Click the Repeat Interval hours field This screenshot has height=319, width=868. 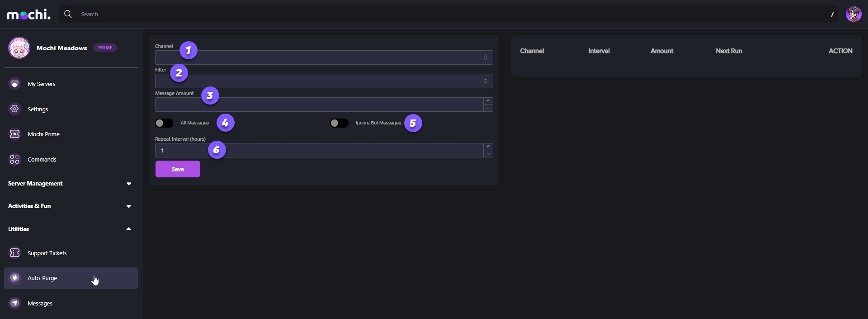tap(319, 150)
